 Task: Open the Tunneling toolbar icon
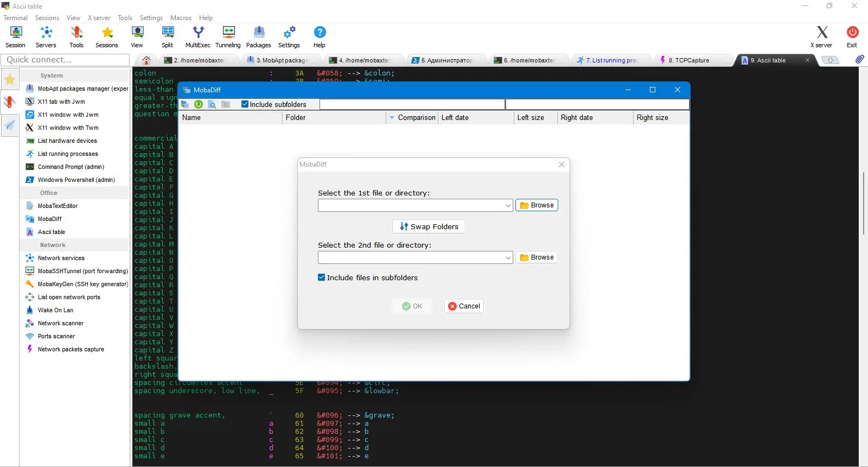pyautogui.click(x=228, y=37)
